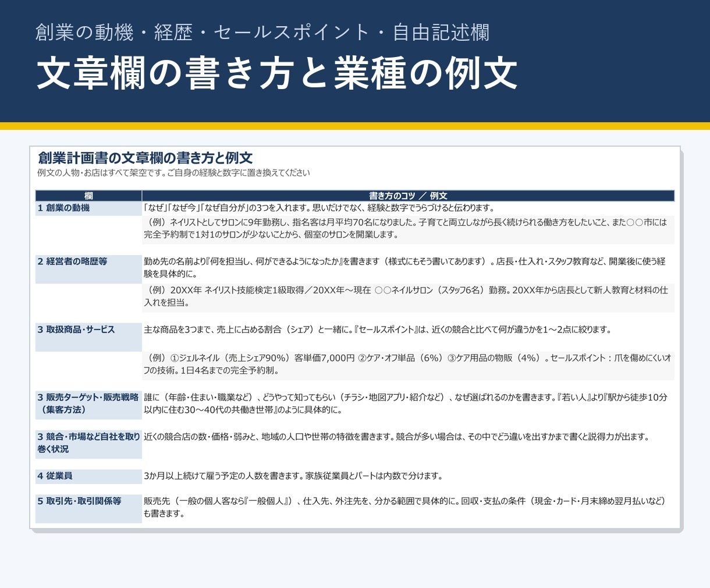Click the tip beginning 「なぜ」「なぜ今」「なぜ自分が」
This screenshot has height=588, width=710.
click(x=408, y=208)
